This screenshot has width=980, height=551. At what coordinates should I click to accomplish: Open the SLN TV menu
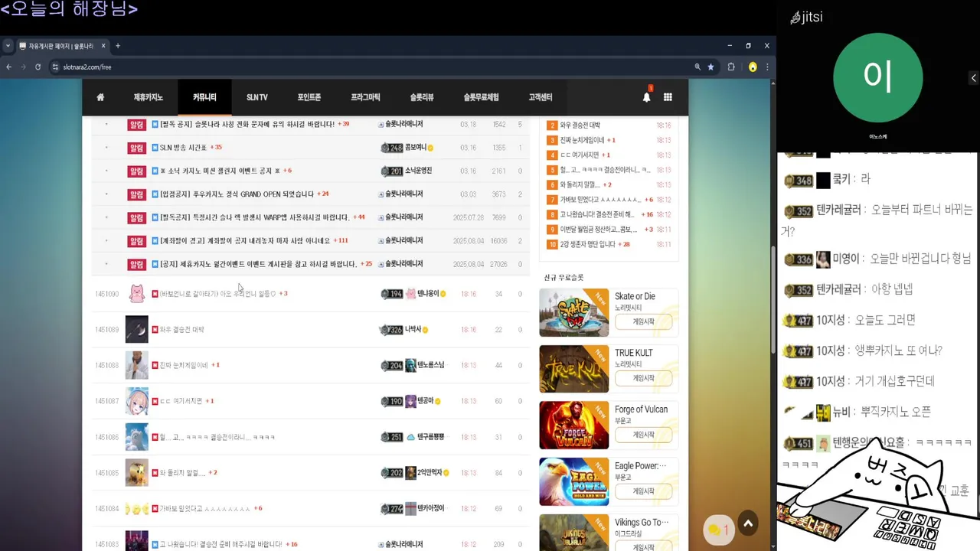pyautogui.click(x=257, y=97)
